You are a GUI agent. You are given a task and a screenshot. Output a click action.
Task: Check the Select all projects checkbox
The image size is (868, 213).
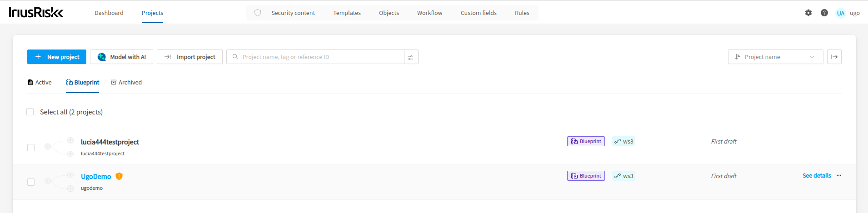[30, 112]
